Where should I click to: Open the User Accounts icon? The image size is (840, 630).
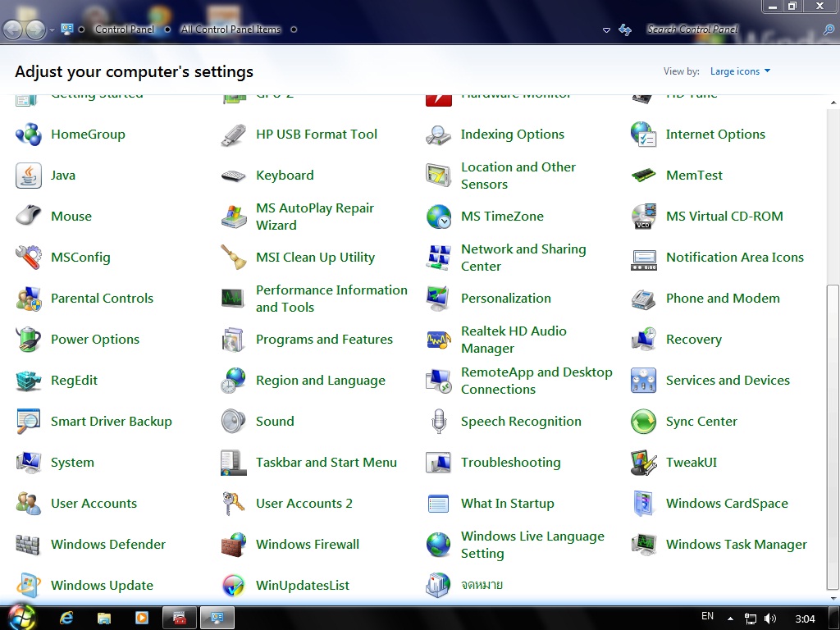pyautogui.click(x=29, y=504)
